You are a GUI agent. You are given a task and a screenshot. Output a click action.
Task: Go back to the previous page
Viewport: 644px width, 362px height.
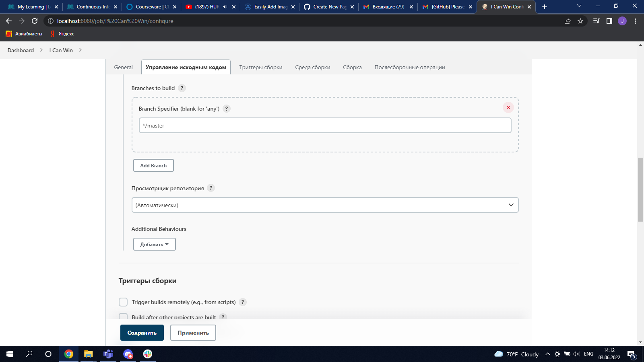click(x=9, y=21)
